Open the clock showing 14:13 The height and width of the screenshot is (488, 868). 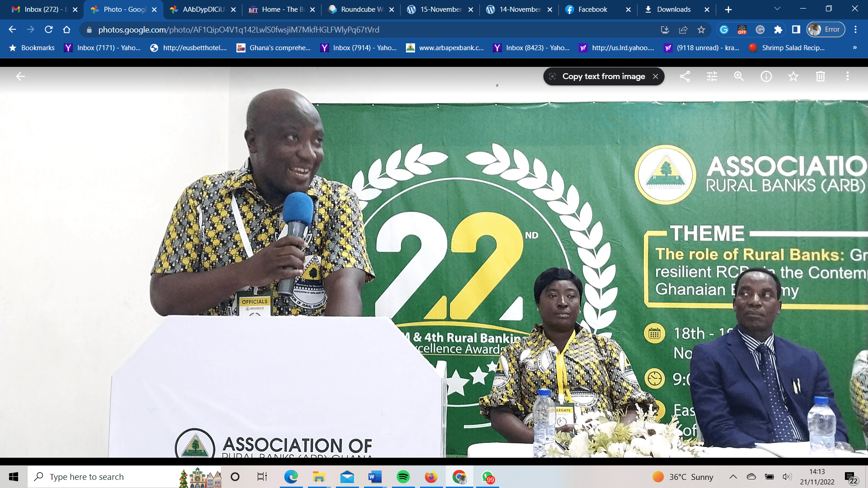pyautogui.click(x=817, y=477)
